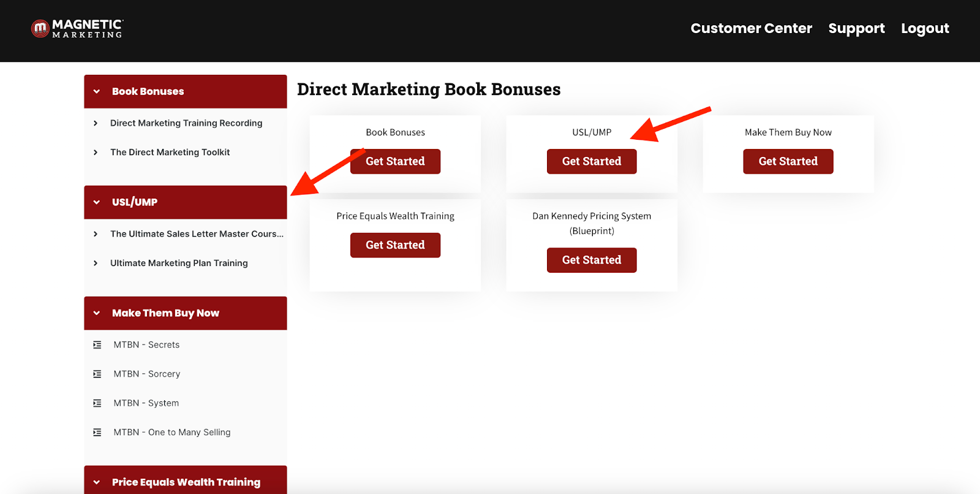The image size is (980, 494).
Task: Open MTBN - Secrets lesson
Action: click(146, 345)
